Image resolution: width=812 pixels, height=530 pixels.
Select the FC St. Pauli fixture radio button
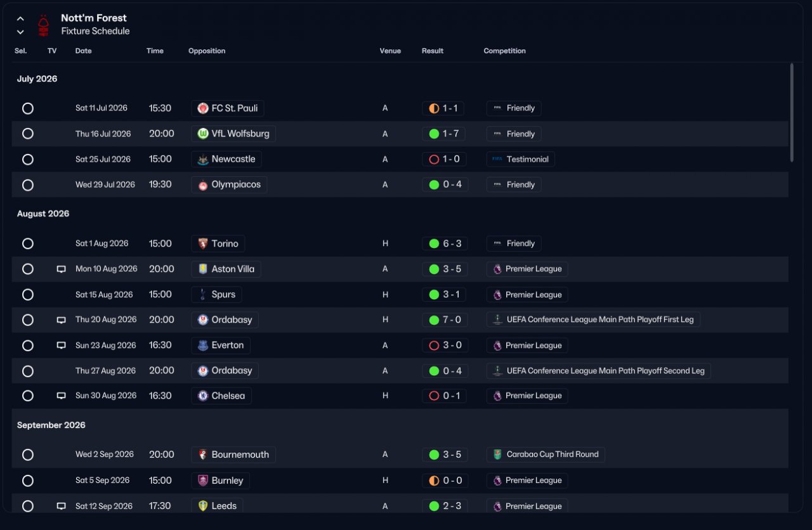28,108
